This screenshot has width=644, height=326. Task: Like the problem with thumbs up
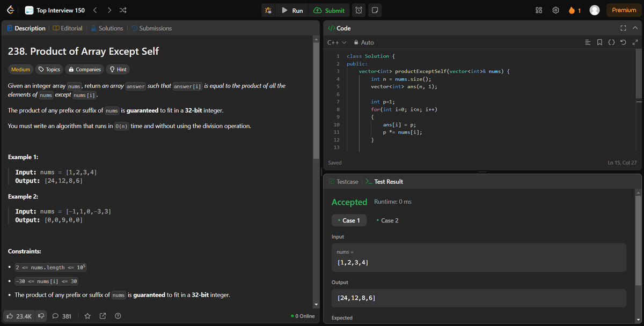[20, 316]
